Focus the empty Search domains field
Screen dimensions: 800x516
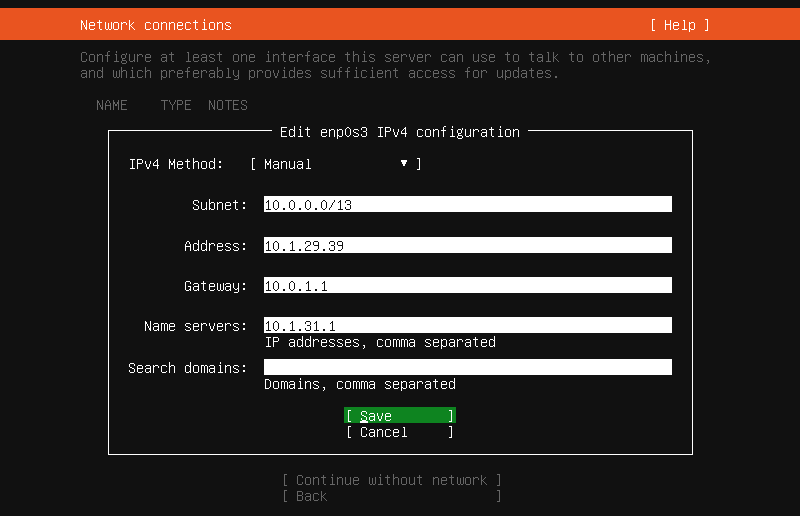(x=467, y=367)
